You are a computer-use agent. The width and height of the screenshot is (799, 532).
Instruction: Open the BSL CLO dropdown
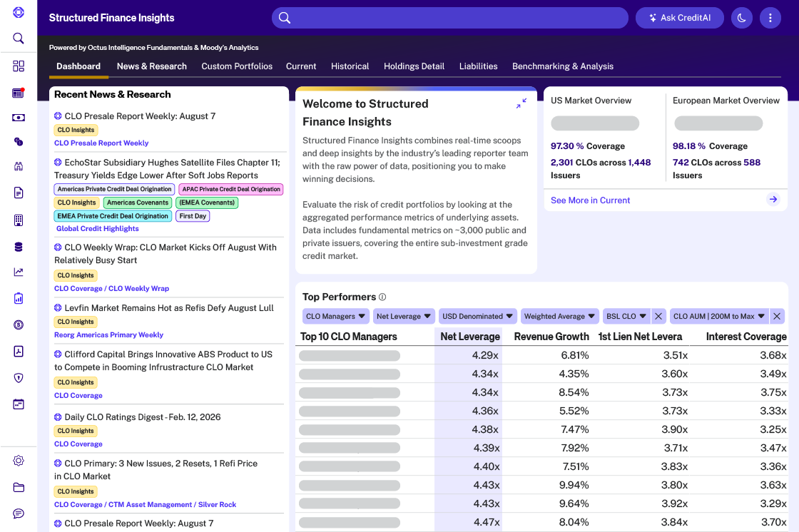(626, 317)
